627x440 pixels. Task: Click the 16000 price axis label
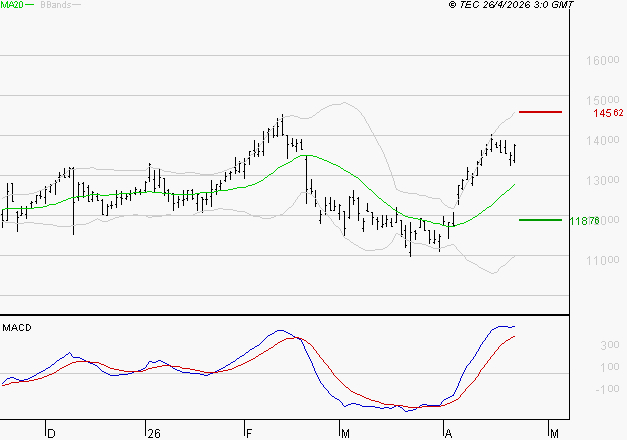click(x=603, y=60)
